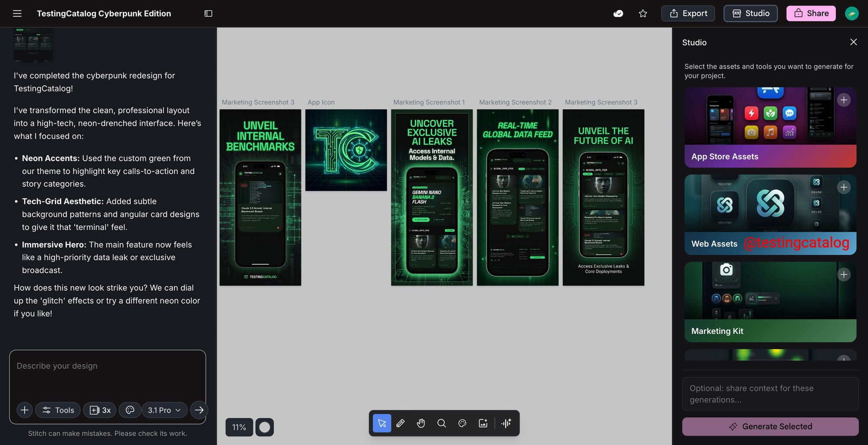
Task: Open the Share dialog
Action: tap(811, 13)
